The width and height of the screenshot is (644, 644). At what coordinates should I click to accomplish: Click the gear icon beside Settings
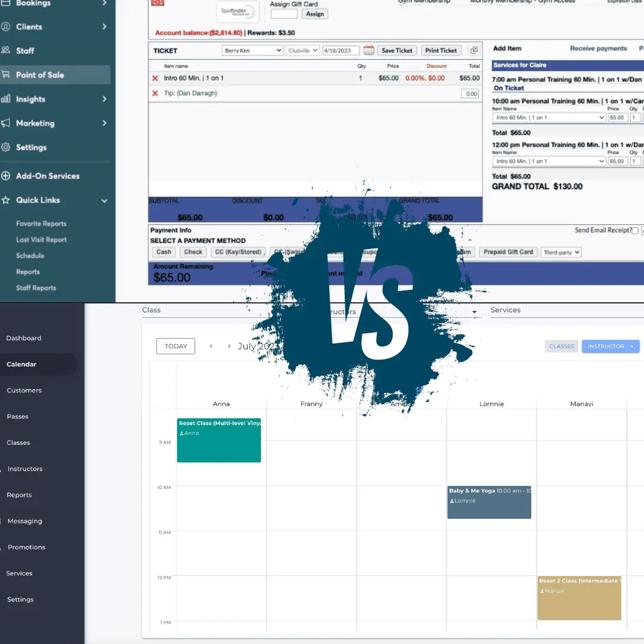(x=6, y=147)
